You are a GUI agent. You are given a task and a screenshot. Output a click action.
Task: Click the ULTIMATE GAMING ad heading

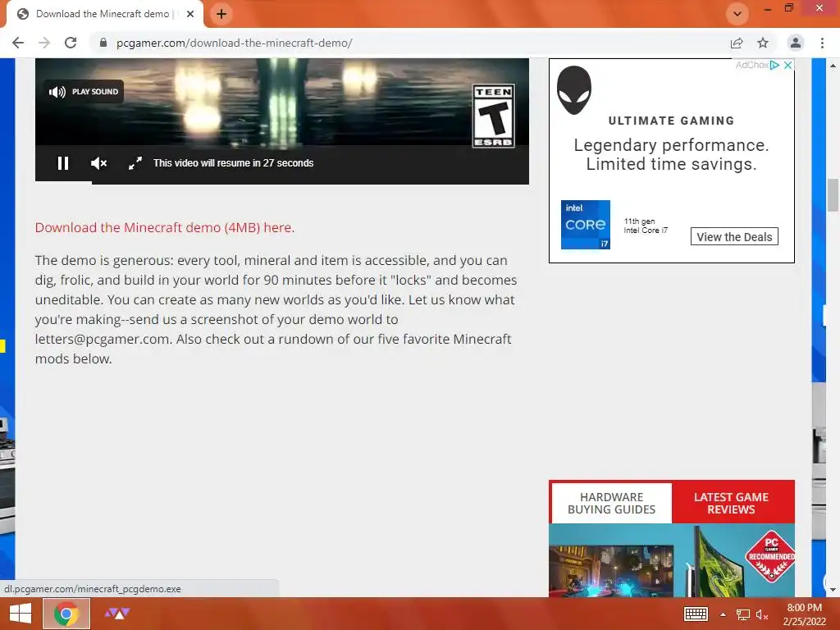click(x=671, y=121)
